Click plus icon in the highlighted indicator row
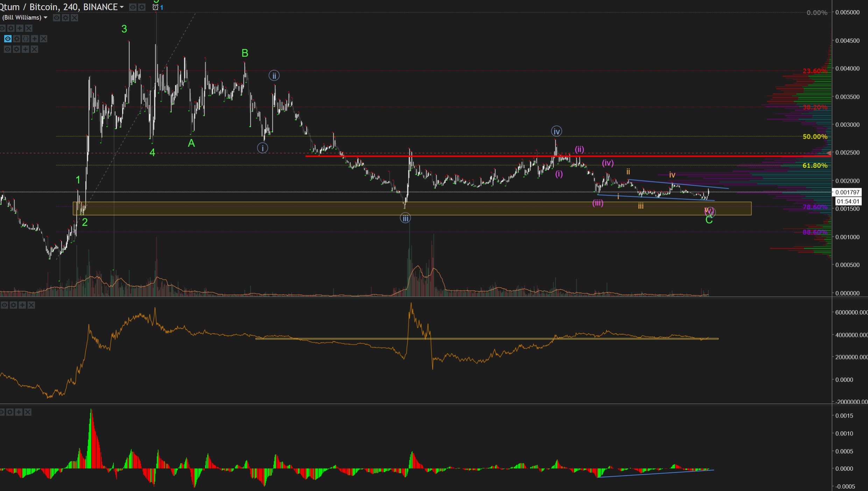868x491 pixels. (35, 39)
